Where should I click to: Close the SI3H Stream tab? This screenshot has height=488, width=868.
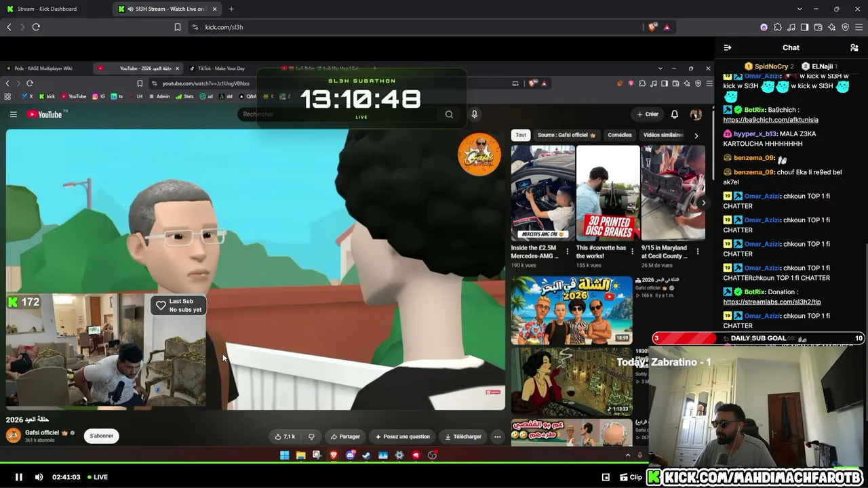(215, 9)
